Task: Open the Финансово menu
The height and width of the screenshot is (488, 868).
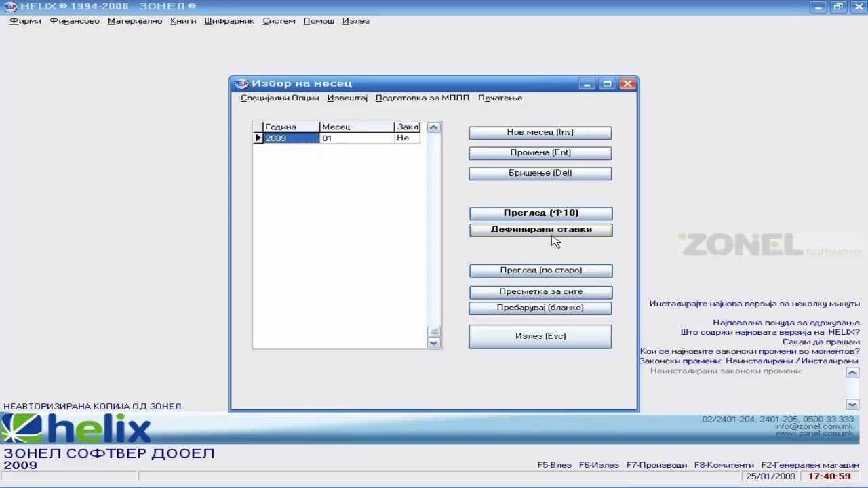Action: tap(75, 21)
